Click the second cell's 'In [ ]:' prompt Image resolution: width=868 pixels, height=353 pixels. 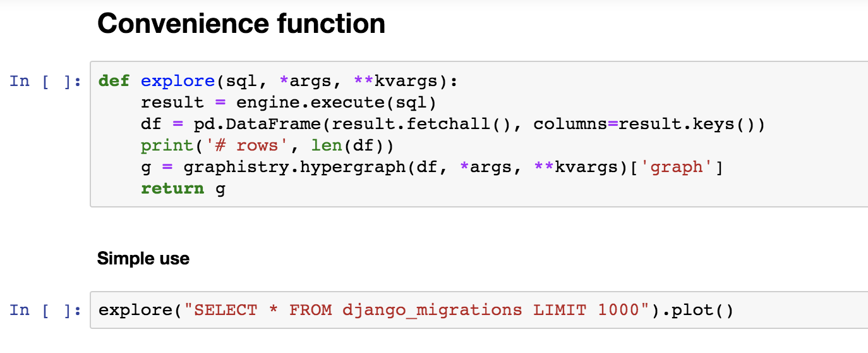[x=45, y=310]
